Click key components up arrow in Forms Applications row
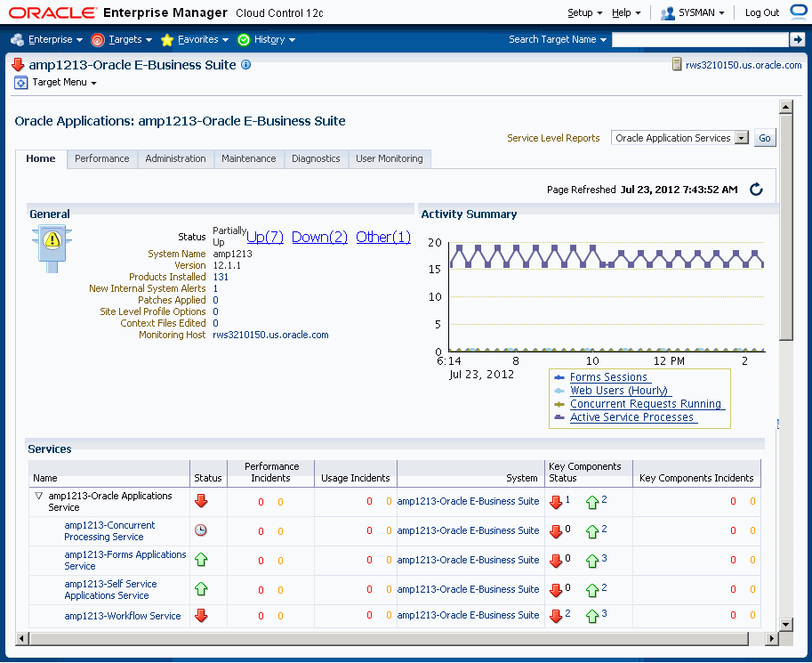The height and width of the screenshot is (663, 812). (x=592, y=561)
